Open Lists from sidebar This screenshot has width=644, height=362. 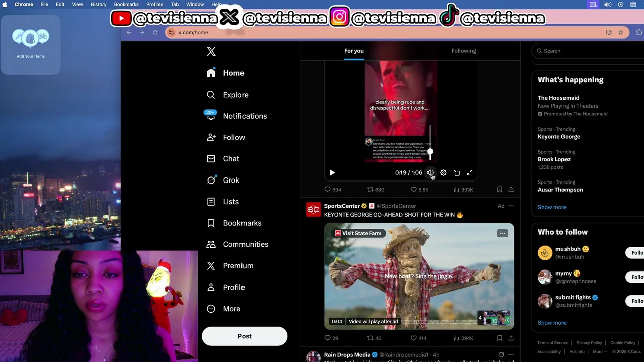tap(223, 202)
